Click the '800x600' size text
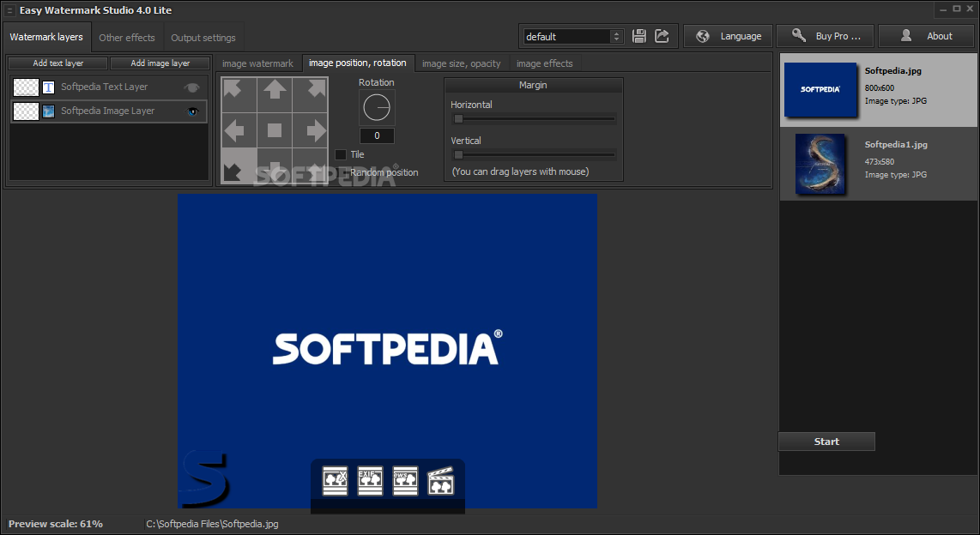The image size is (980, 535). tap(880, 88)
